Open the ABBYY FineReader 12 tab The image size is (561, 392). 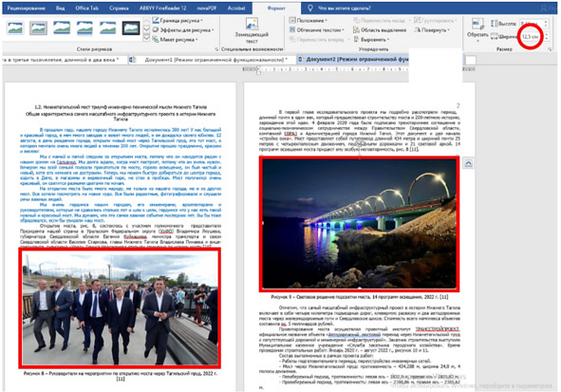[x=162, y=8]
